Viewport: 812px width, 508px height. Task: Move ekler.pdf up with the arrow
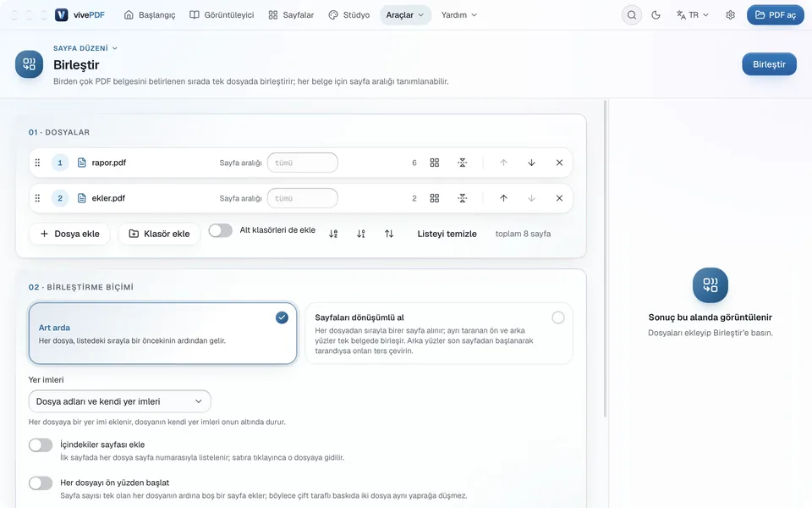pos(503,198)
